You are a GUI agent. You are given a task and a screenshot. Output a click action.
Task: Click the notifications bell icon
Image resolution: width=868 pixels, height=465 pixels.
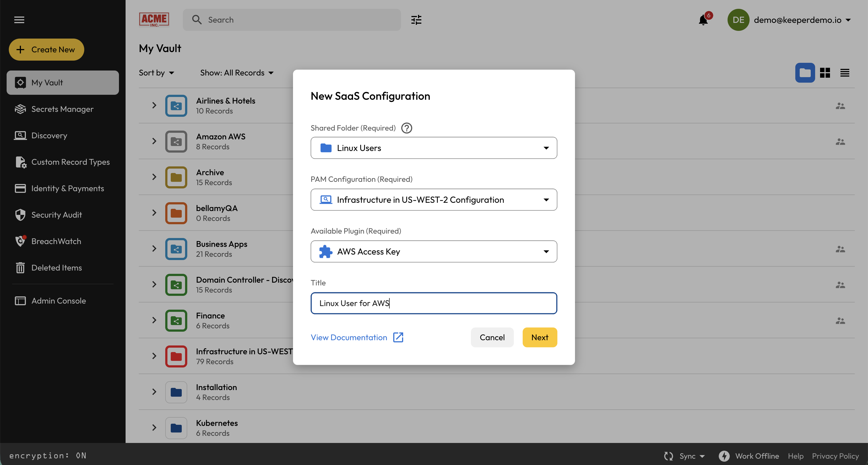click(x=703, y=20)
